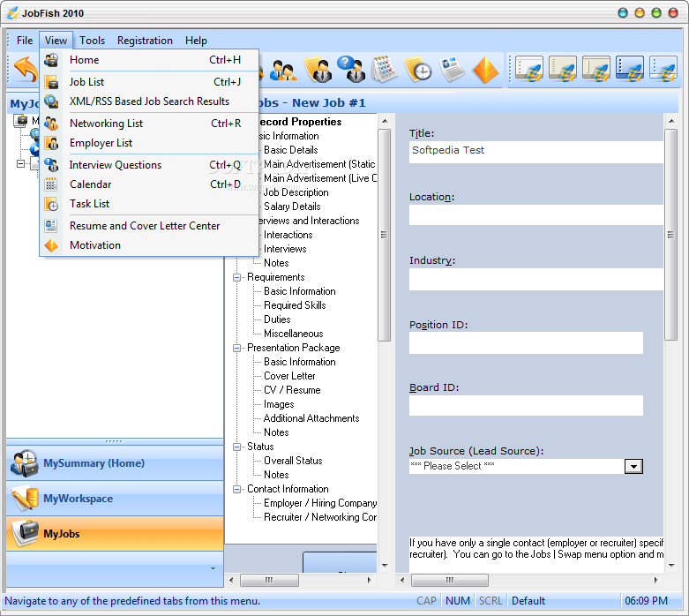Choose Job List menu entry

tap(148, 82)
